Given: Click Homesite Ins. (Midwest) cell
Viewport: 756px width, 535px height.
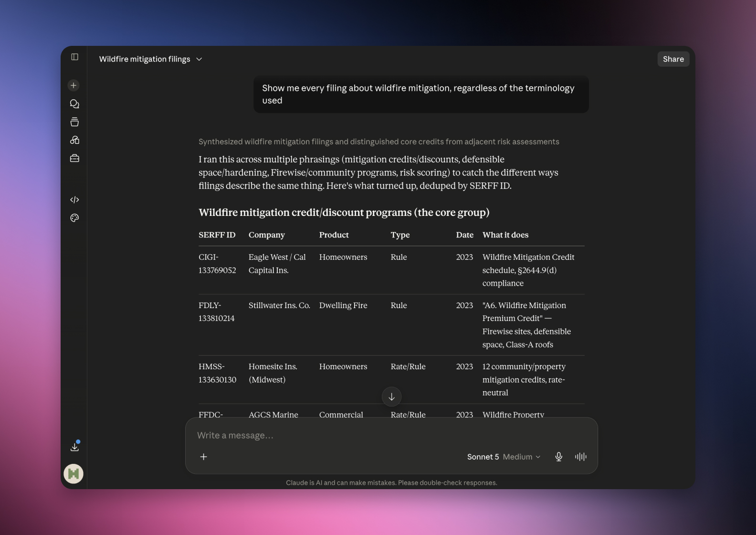Looking at the screenshot, I should [273, 373].
